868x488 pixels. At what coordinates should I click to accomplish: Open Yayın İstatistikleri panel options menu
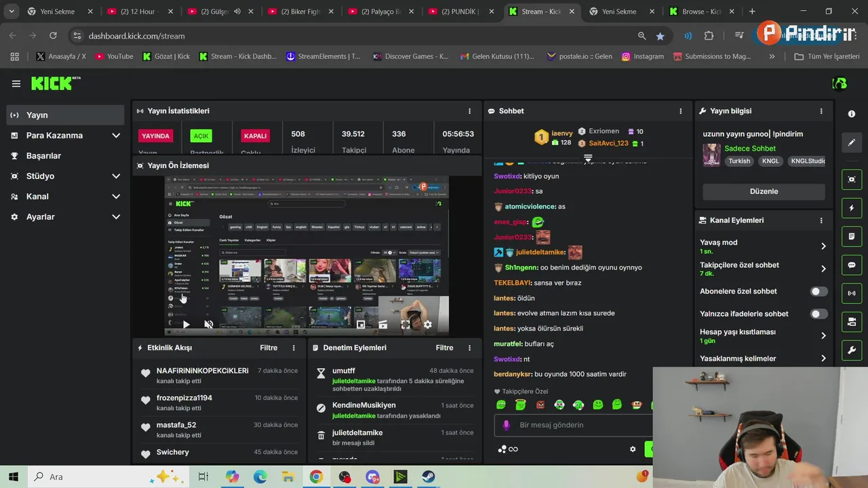tap(469, 111)
